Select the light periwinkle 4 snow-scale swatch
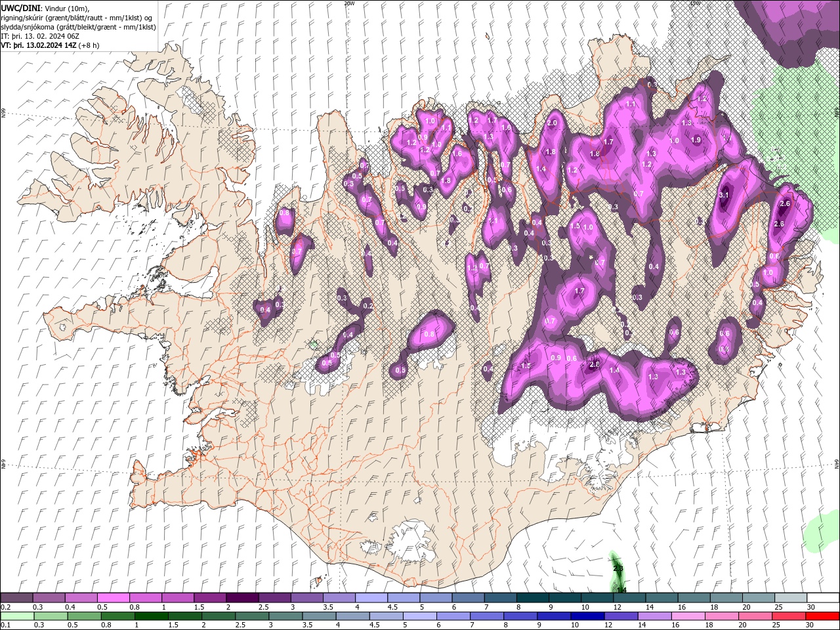The image size is (840, 630). click(x=371, y=598)
